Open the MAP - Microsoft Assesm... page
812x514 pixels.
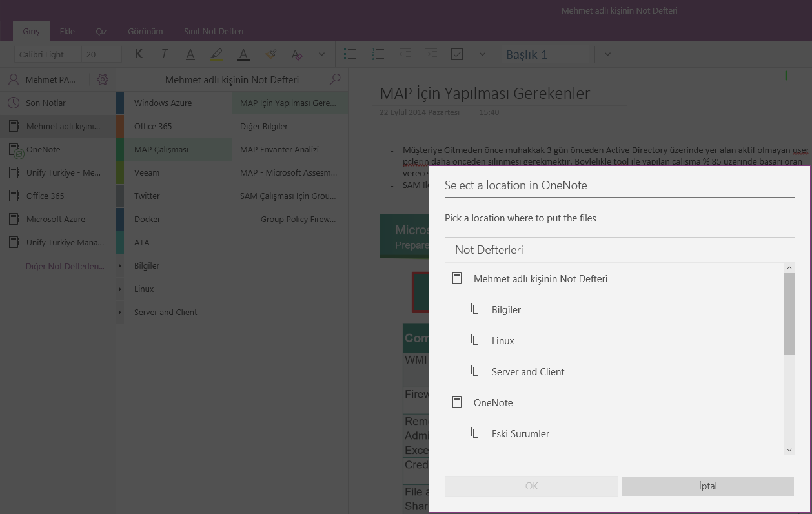[x=290, y=172]
